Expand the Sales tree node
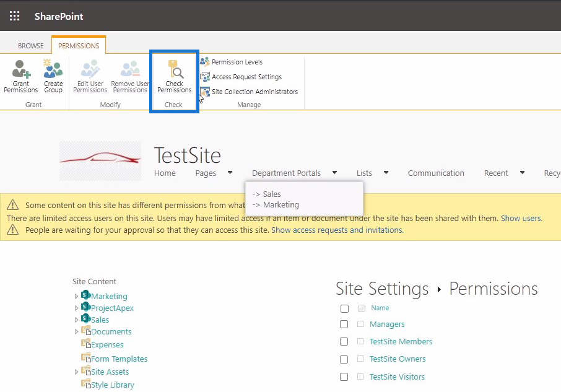Viewport: 561px width, 392px height. click(76, 320)
